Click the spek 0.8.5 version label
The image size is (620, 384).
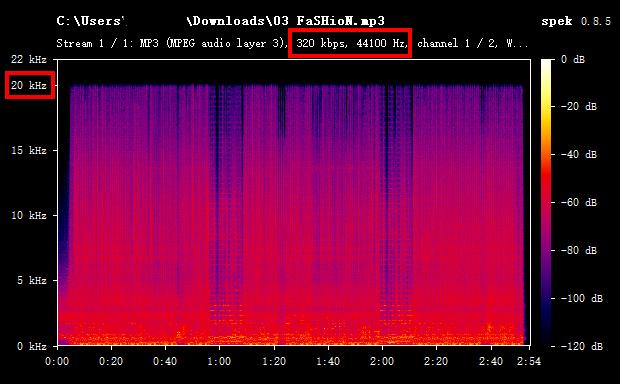(x=576, y=21)
